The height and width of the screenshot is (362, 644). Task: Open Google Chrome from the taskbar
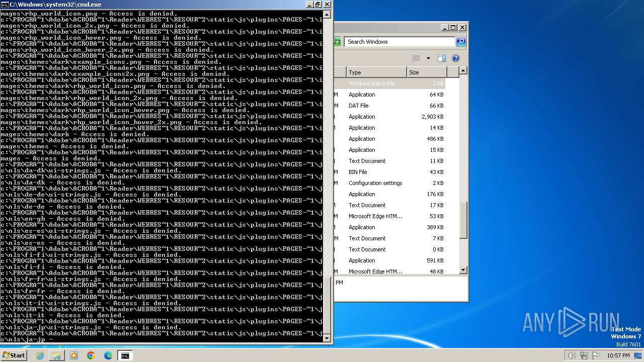pyautogui.click(x=91, y=355)
